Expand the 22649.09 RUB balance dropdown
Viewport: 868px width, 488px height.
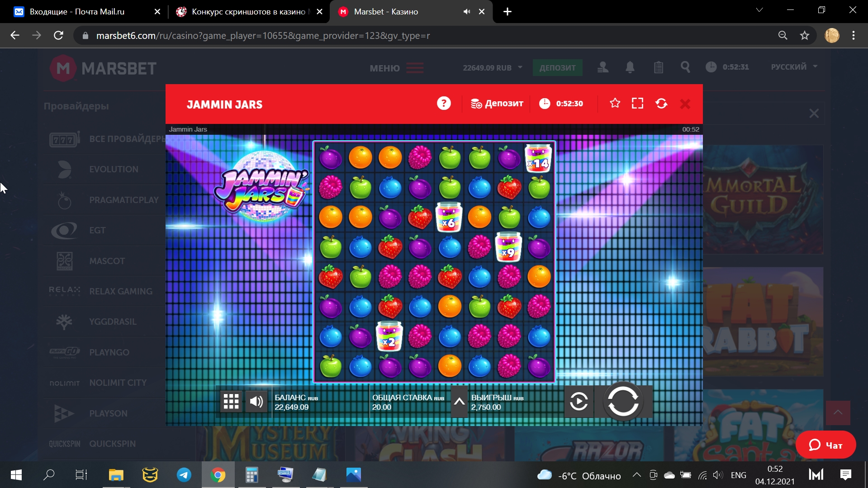[x=493, y=68]
